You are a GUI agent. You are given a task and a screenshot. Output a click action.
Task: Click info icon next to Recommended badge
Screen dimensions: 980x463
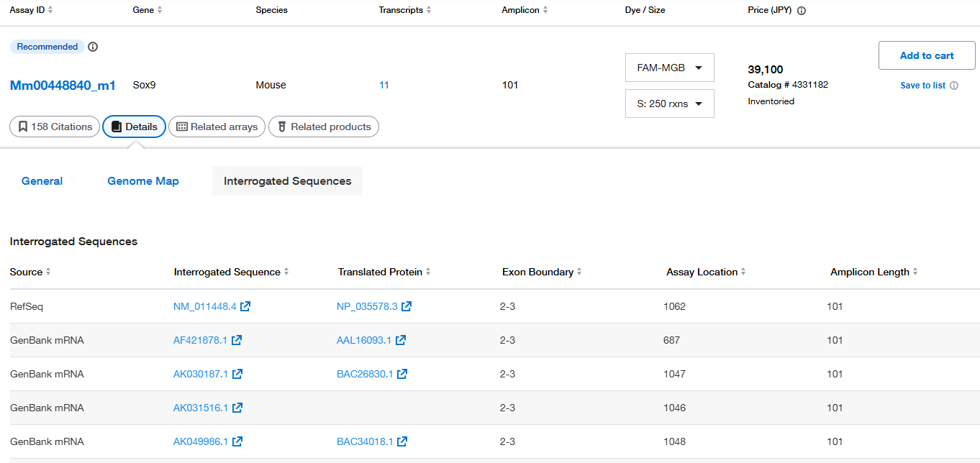coord(93,47)
